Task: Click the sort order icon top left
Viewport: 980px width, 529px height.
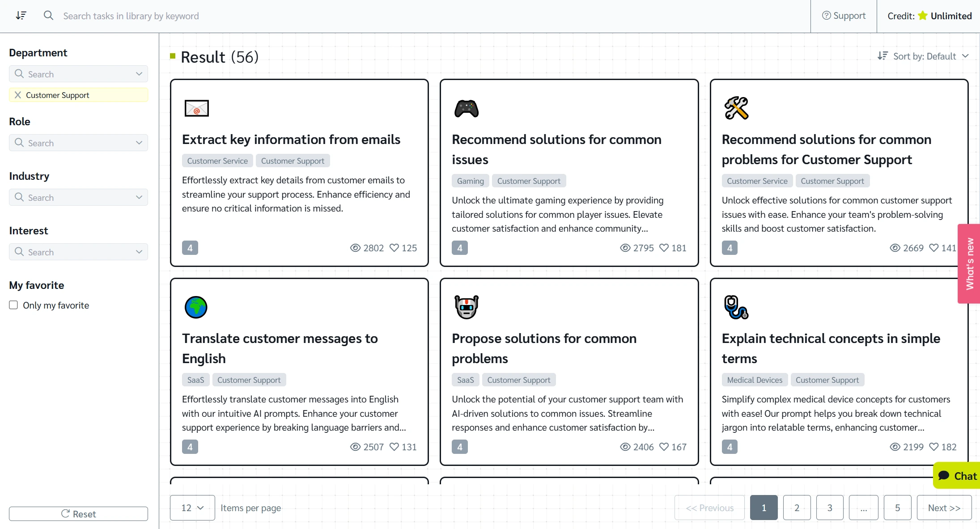Action: [x=21, y=16]
